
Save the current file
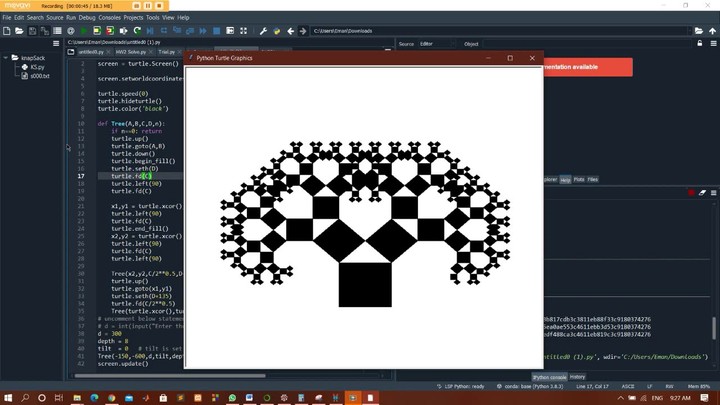pos(32,31)
